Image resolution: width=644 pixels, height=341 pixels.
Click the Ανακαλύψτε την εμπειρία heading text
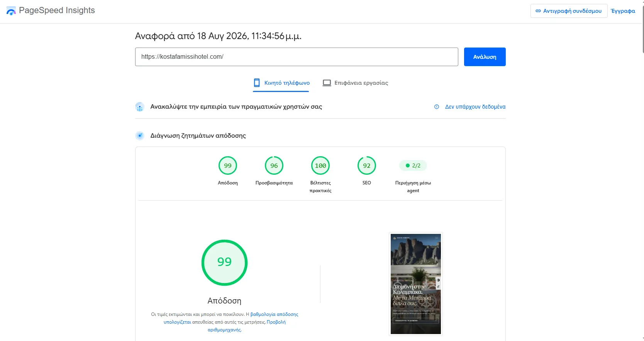pyautogui.click(x=236, y=107)
